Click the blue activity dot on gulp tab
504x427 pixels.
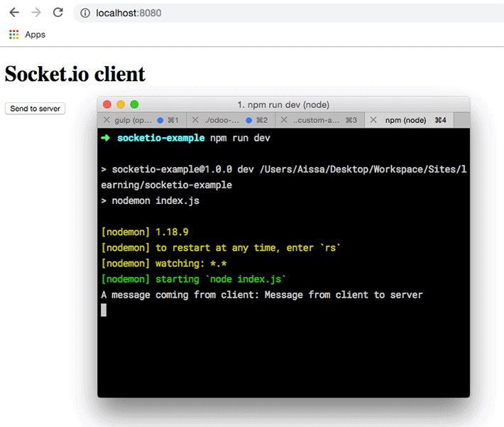click(160, 120)
